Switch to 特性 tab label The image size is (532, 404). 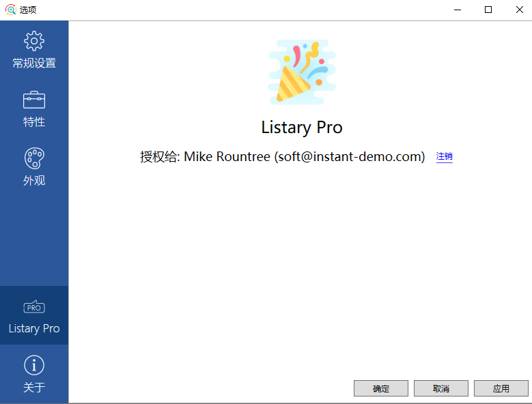34,122
